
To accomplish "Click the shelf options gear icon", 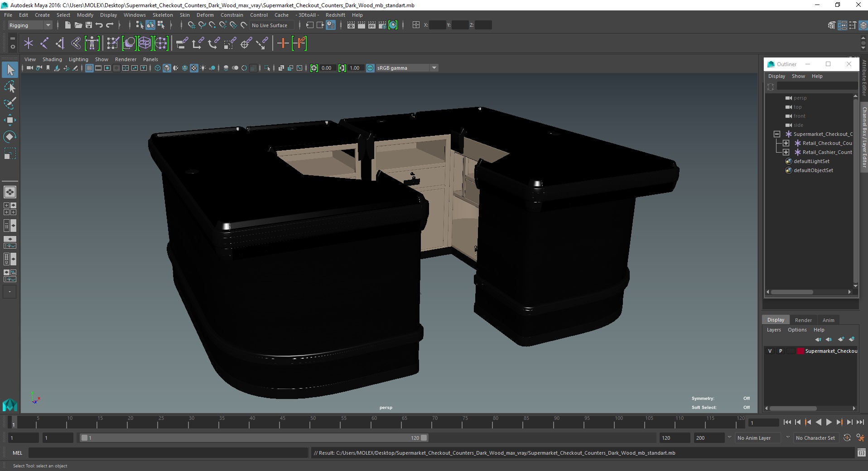I will pos(13,46).
